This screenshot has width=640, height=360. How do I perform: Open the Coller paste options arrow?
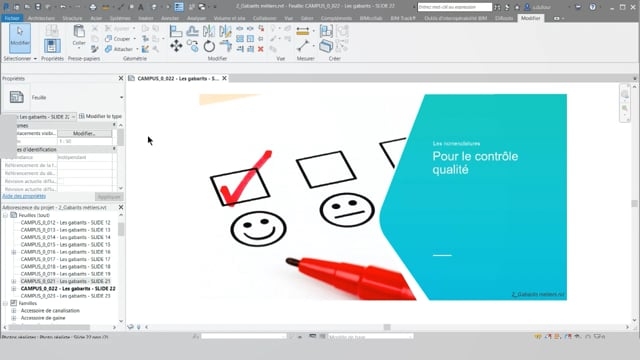coord(79,48)
